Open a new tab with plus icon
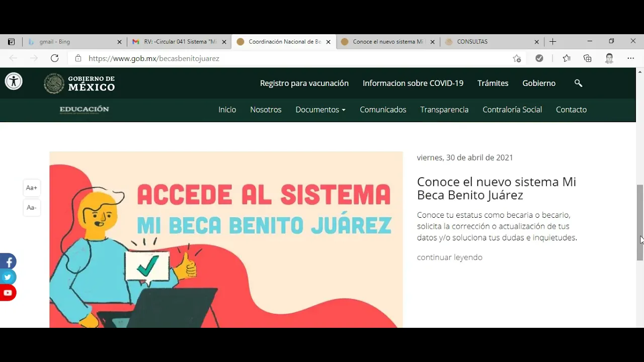Viewport: 644px width, 362px height. pyautogui.click(x=553, y=42)
